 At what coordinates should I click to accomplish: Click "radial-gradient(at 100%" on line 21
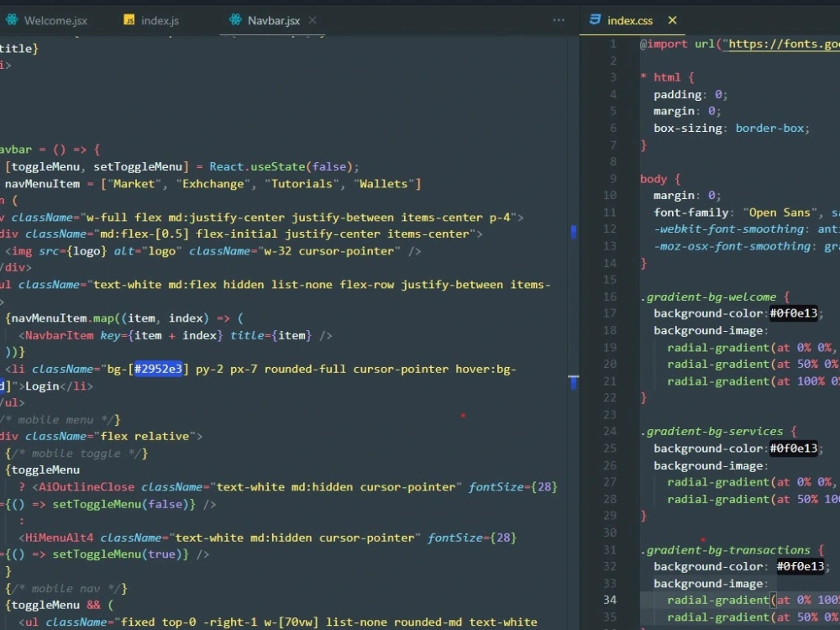(x=746, y=381)
